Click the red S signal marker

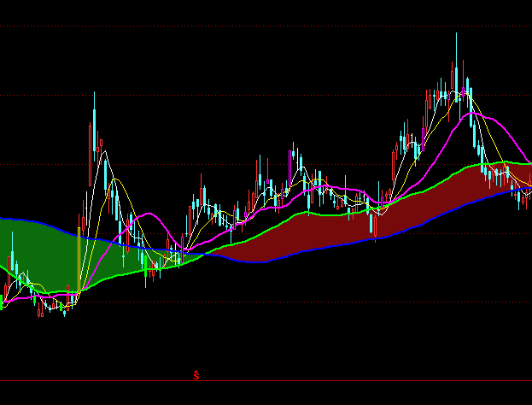196,374
